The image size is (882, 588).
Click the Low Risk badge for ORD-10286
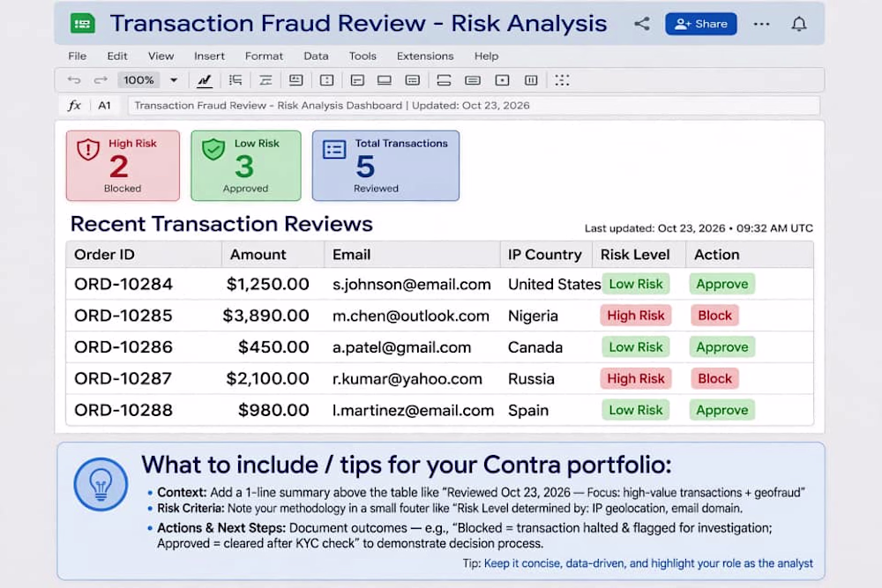tap(636, 346)
